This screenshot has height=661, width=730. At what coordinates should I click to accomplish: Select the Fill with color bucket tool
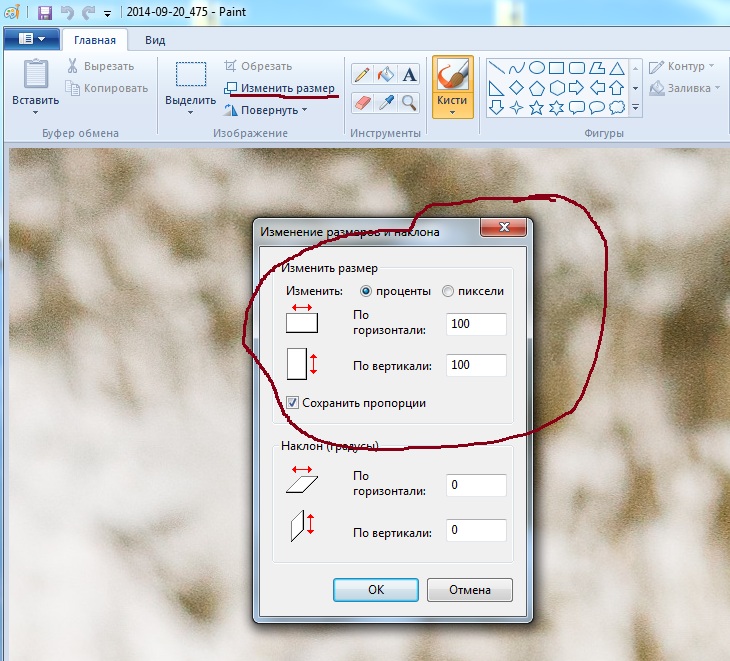coord(385,74)
